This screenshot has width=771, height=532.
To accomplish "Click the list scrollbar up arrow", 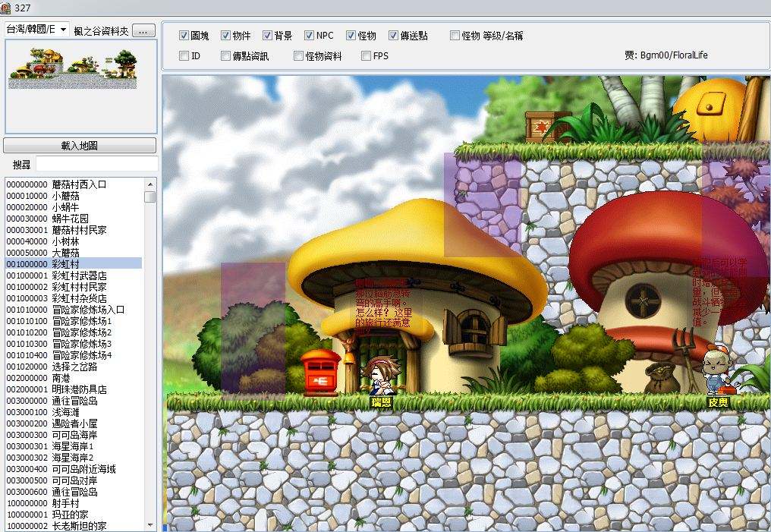I will pyautogui.click(x=150, y=184).
